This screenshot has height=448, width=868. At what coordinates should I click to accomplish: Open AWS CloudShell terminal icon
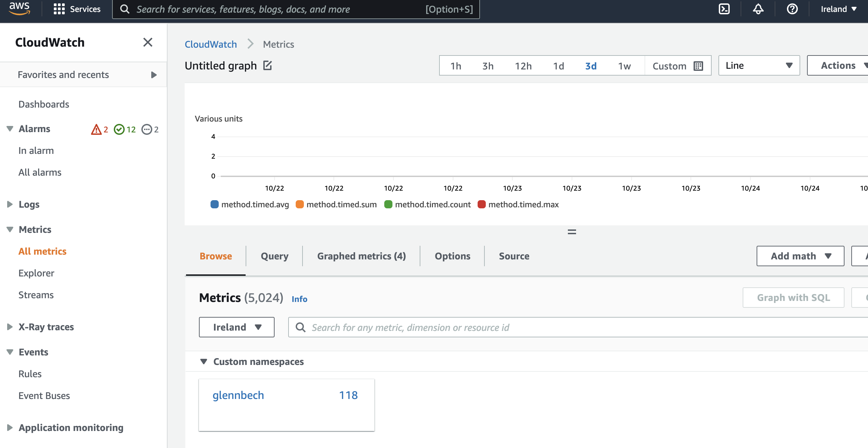click(724, 9)
